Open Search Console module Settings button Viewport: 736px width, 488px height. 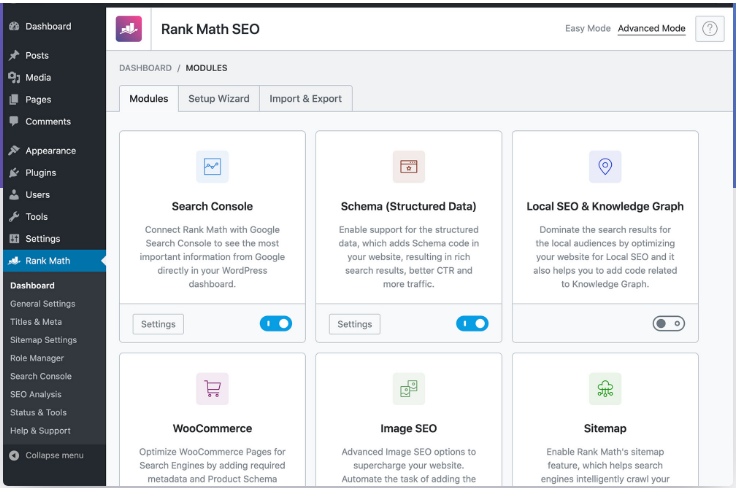158,324
